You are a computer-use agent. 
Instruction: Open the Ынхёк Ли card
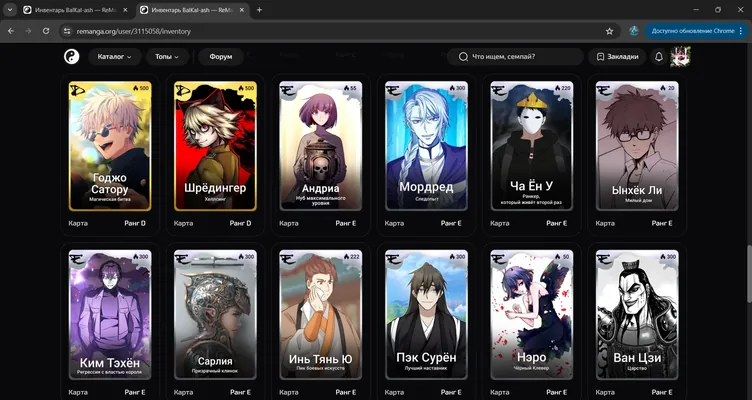click(637, 146)
